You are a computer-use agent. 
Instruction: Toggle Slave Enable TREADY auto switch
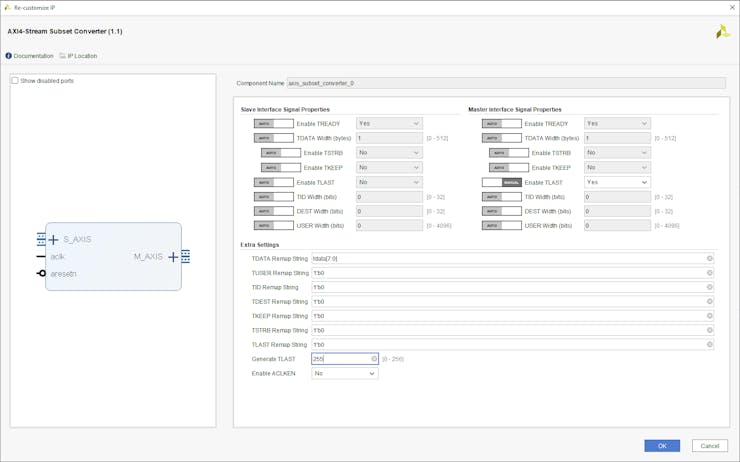click(x=273, y=124)
